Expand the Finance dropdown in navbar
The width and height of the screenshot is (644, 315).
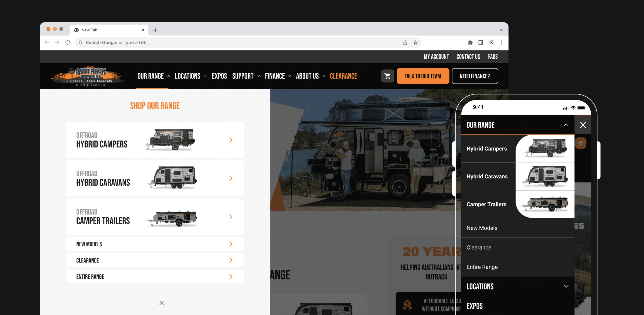tap(289, 76)
